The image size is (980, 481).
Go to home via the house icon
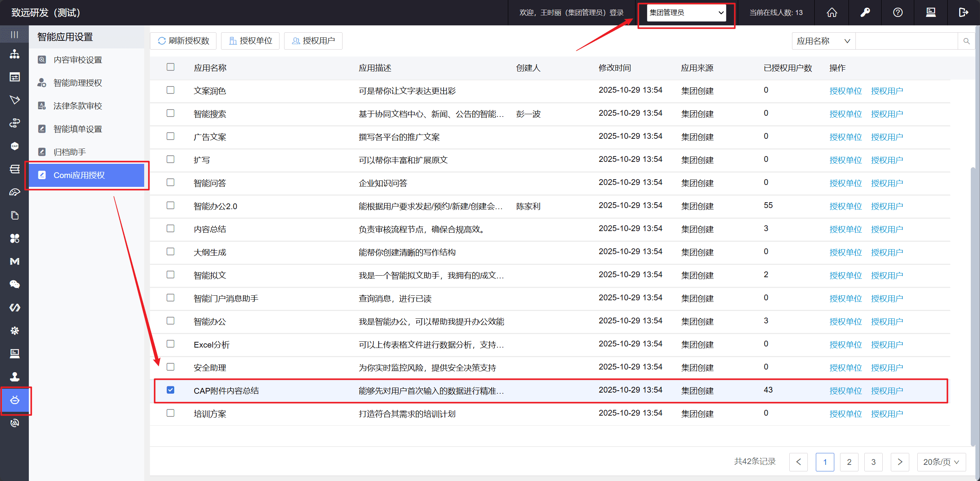[x=832, y=13]
